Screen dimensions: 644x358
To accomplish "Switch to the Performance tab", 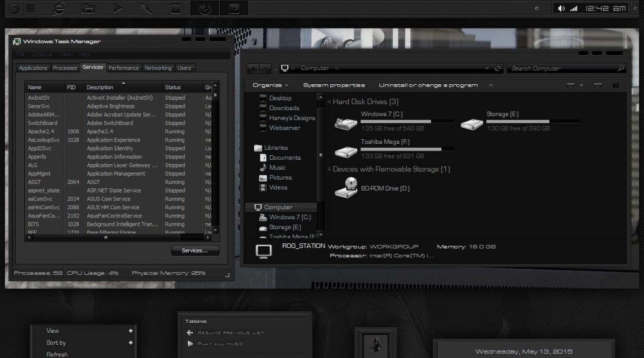I will (124, 68).
